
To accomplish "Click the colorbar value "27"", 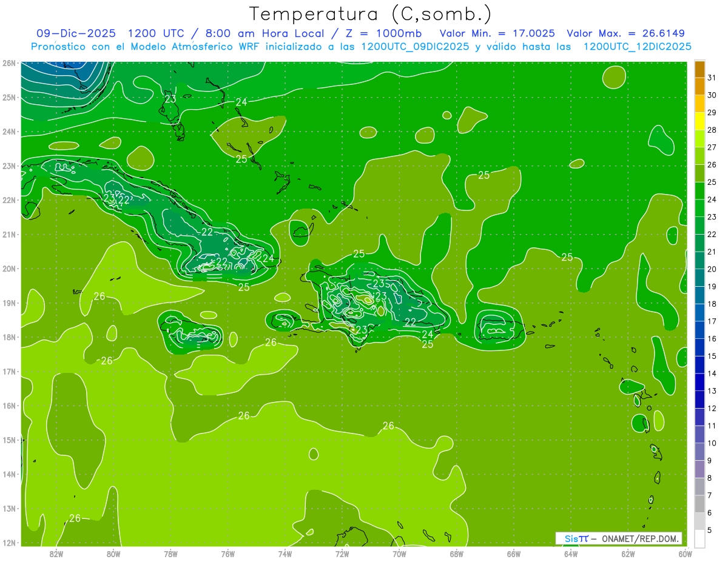I will (712, 147).
